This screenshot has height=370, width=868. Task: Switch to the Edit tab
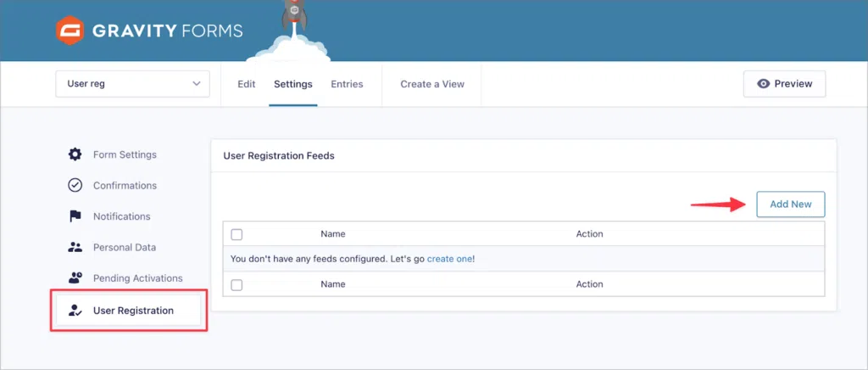pyautogui.click(x=247, y=84)
